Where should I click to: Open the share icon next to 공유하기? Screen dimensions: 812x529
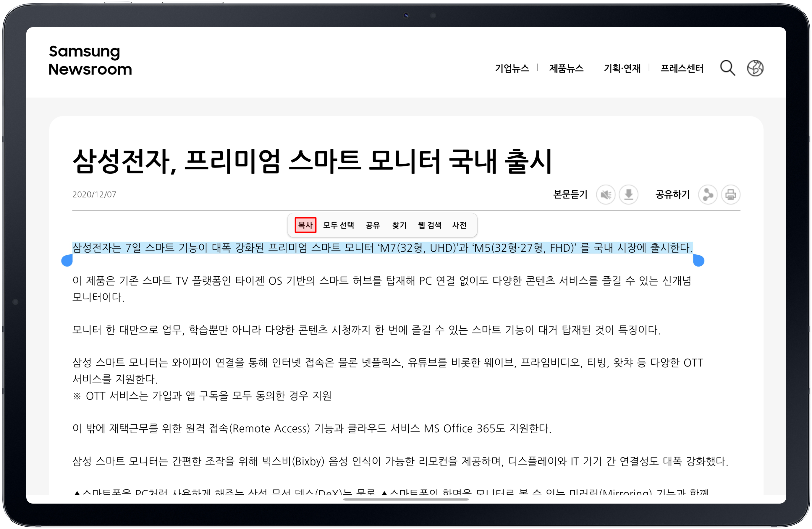pyautogui.click(x=708, y=195)
